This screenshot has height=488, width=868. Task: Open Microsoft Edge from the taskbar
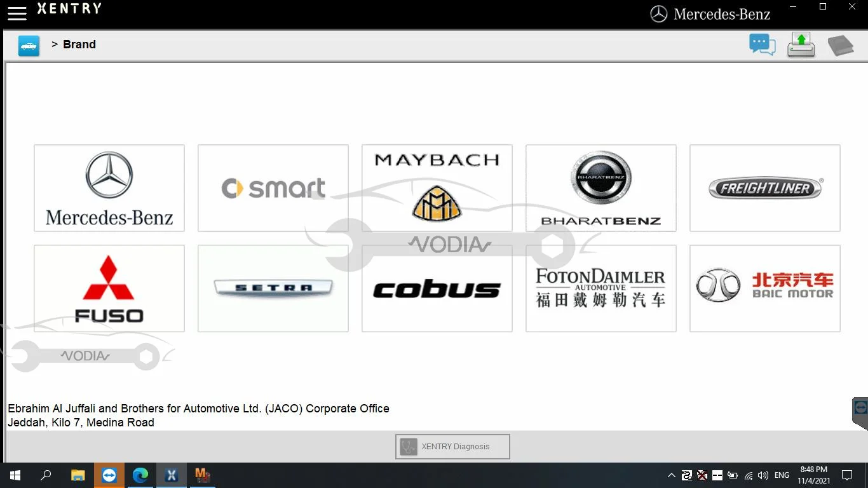point(140,475)
